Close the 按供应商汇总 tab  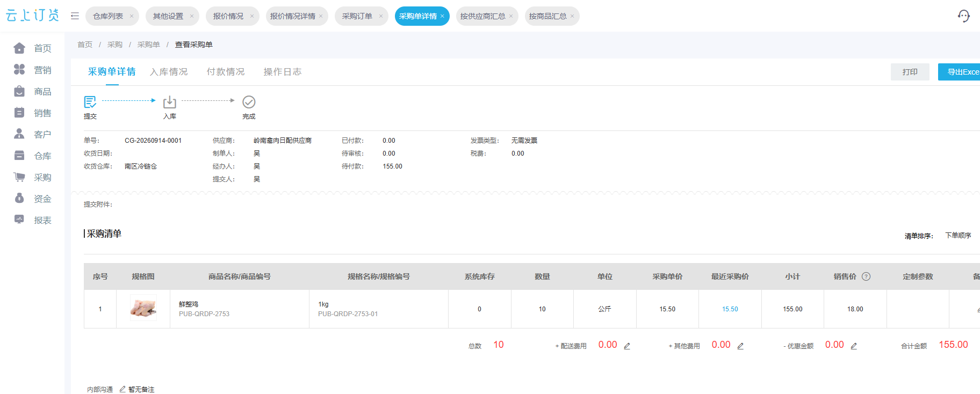511,16
